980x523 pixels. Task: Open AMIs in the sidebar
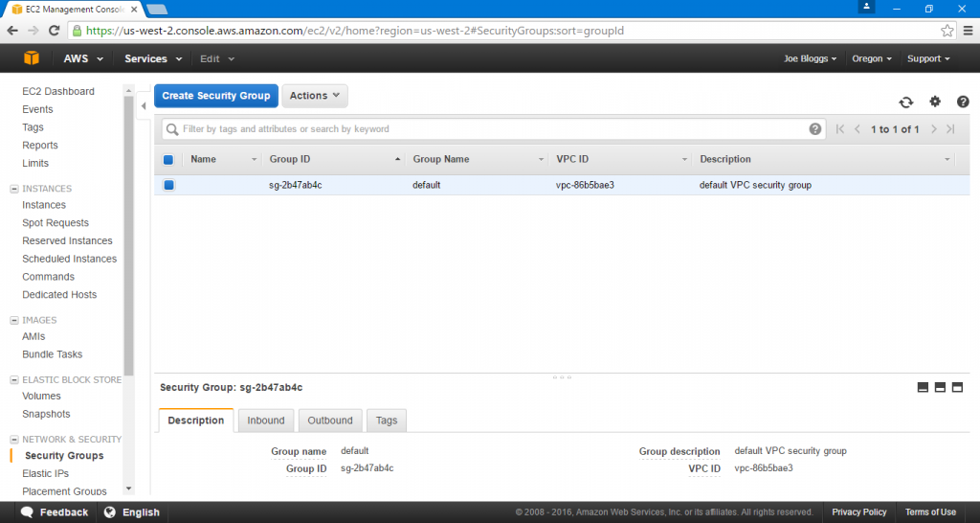point(33,336)
